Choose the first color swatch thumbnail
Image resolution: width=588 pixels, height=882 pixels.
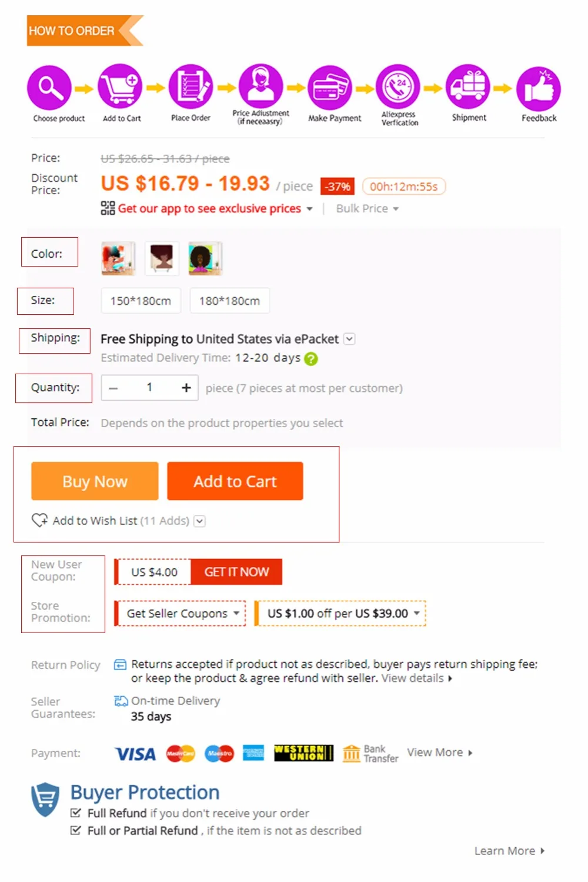[118, 258]
